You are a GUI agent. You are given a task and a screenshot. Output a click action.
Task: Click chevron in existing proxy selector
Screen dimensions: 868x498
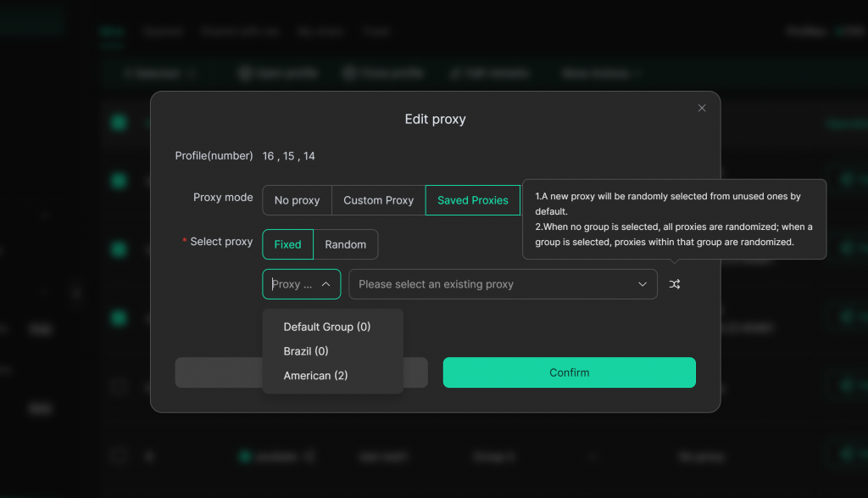(643, 284)
